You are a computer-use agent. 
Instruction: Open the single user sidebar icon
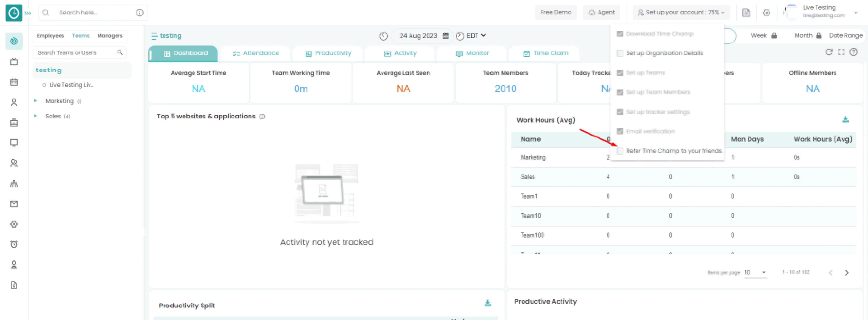click(14, 102)
